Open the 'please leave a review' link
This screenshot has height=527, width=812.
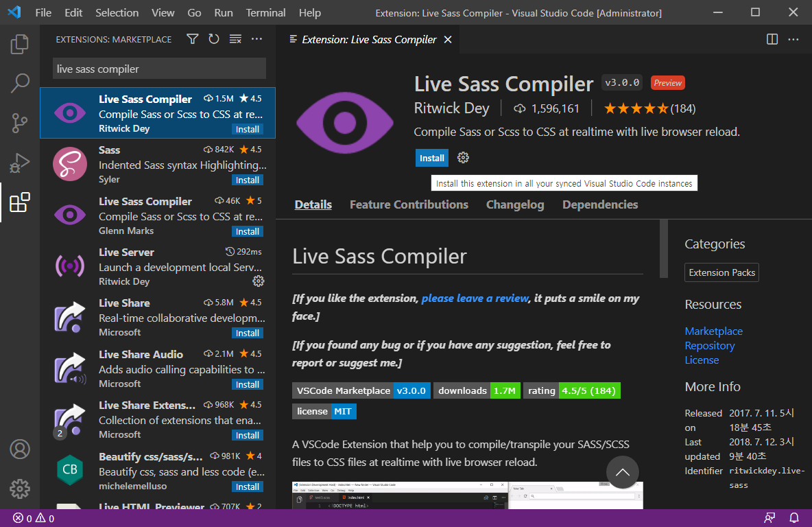tap(475, 298)
